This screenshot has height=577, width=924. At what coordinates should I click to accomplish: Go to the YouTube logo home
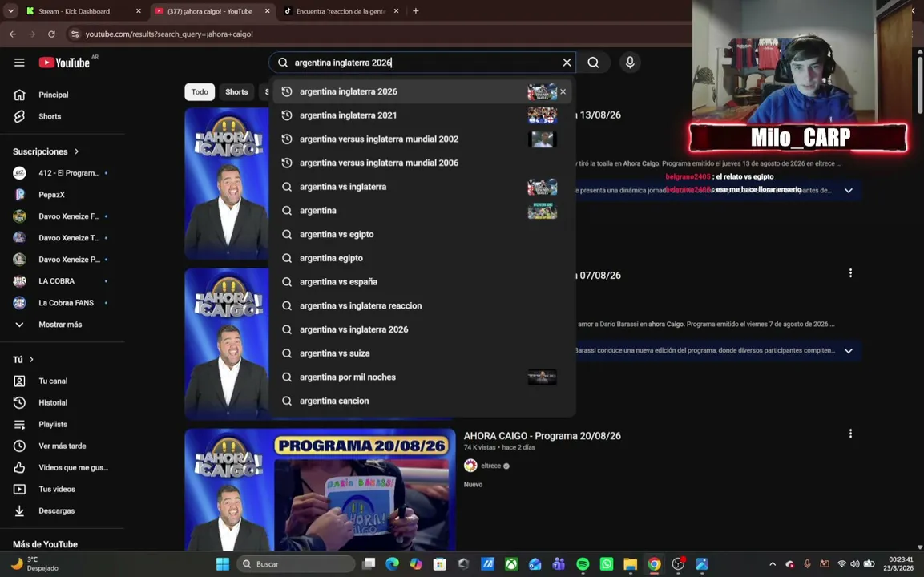pyautogui.click(x=65, y=63)
